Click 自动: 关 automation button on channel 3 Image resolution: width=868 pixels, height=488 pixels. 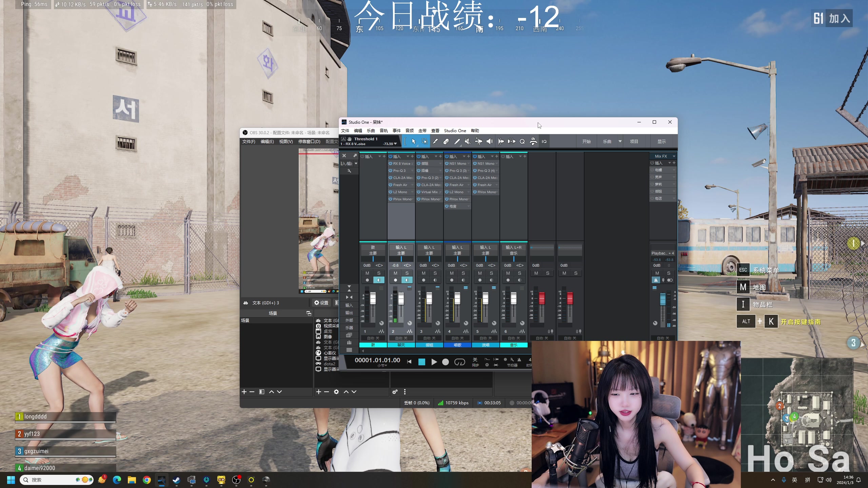click(429, 338)
